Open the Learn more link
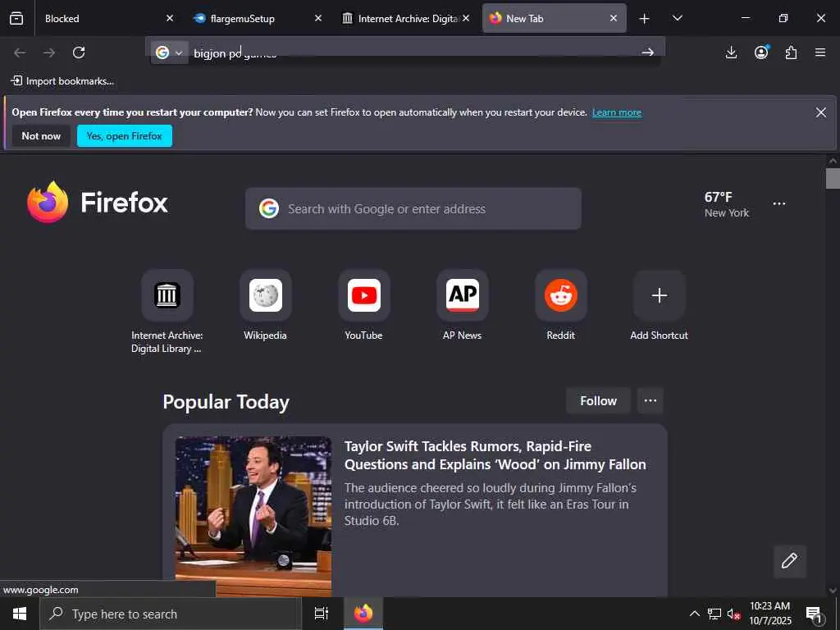 617,112
